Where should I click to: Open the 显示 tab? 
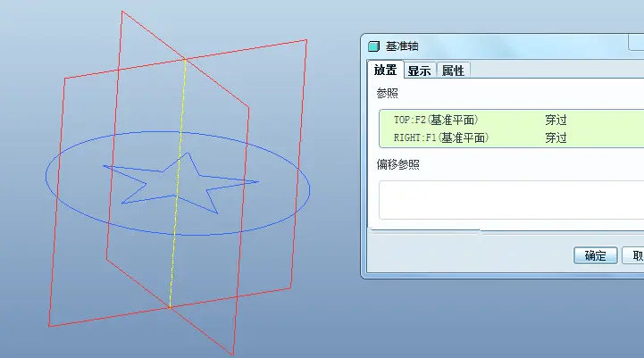(x=419, y=71)
